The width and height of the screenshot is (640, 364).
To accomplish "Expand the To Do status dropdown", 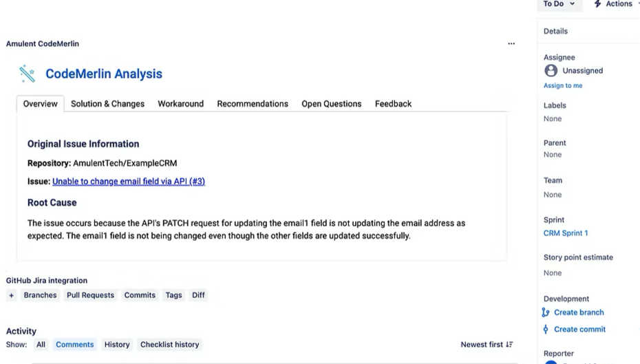I will pyautogui.click(x=559, y=4).
